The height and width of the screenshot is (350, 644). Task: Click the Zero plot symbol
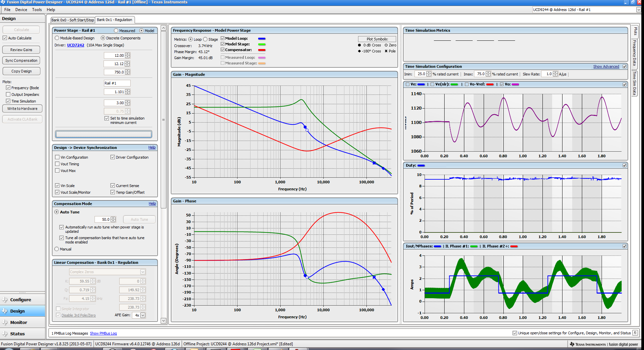click(x=386, y=45)
